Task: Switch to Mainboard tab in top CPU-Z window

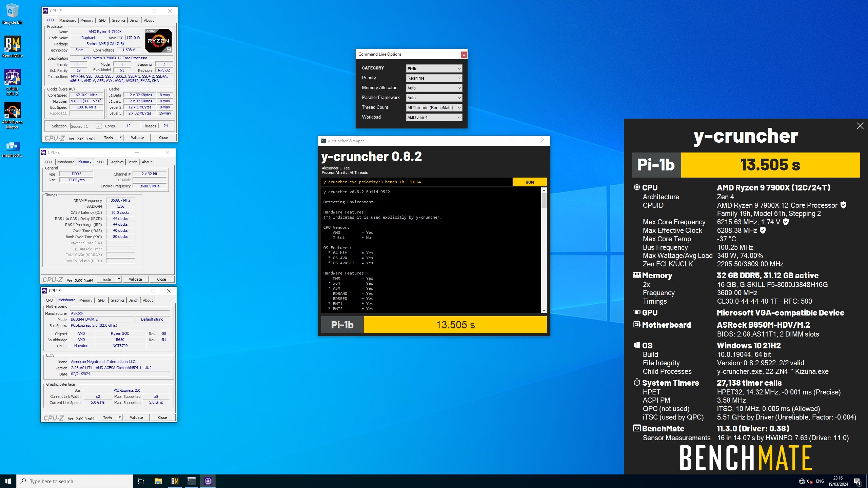Action: point(68,20)
